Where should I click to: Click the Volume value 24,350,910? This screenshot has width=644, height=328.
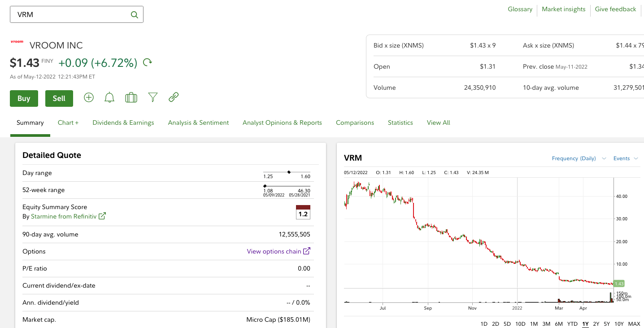pyautogui.click(x=480, y=87)
